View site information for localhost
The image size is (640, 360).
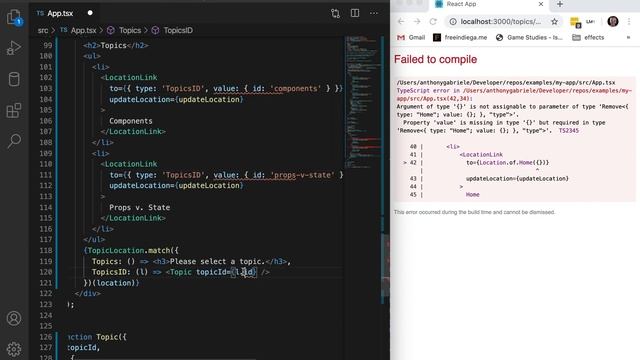(453, 22)
